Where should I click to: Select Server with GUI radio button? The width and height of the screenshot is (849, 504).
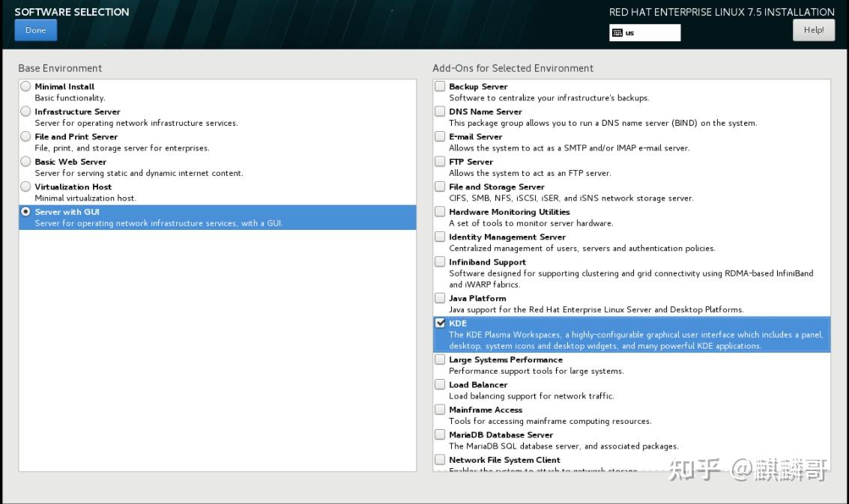pos(25,212)
